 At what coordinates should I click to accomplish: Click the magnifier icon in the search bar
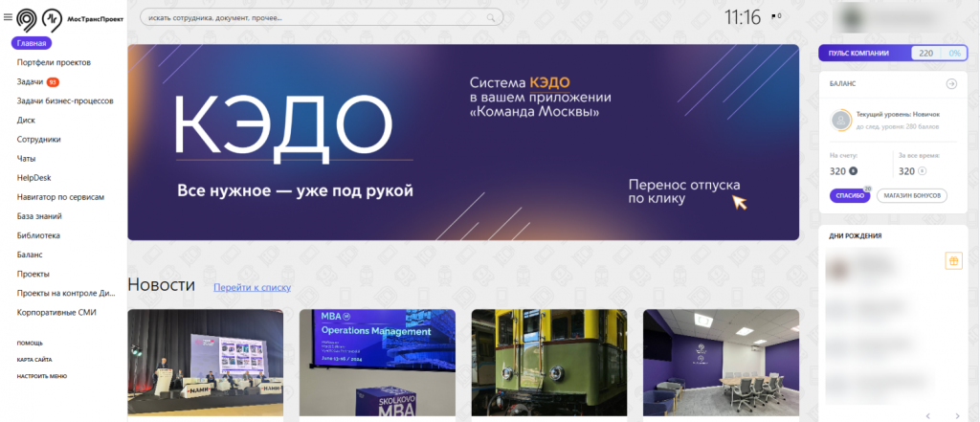pos(492,17)
